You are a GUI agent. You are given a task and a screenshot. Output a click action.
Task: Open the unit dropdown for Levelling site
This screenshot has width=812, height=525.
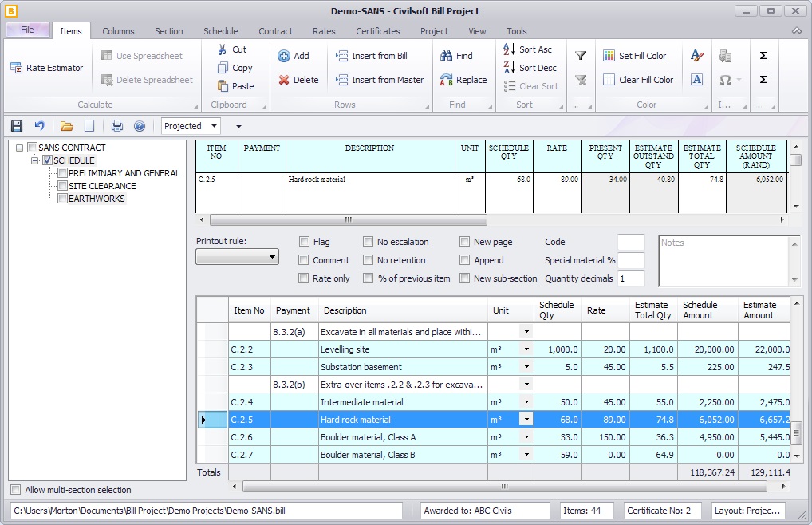click(526, 349)
